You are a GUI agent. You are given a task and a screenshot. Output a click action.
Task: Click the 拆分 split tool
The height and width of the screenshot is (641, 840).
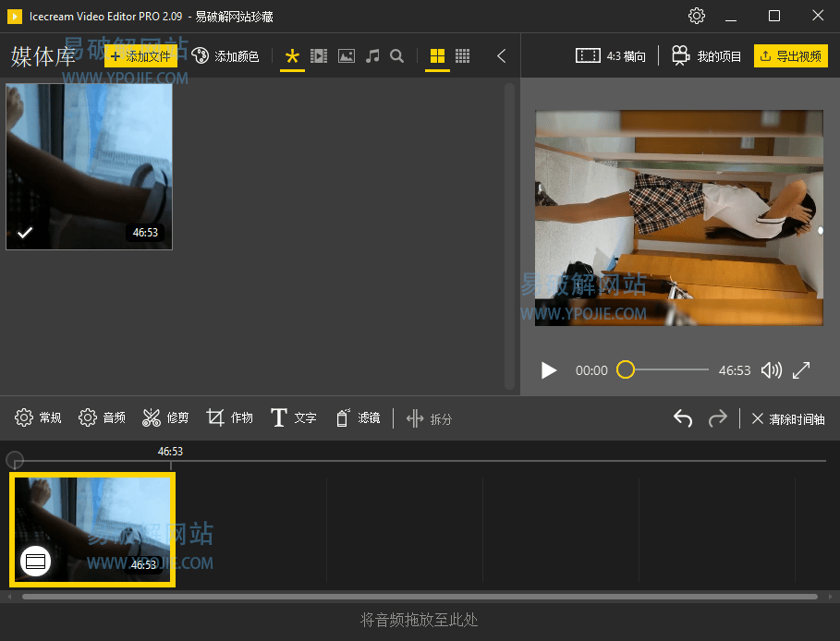pyautogui.click(x=429, y=418)
